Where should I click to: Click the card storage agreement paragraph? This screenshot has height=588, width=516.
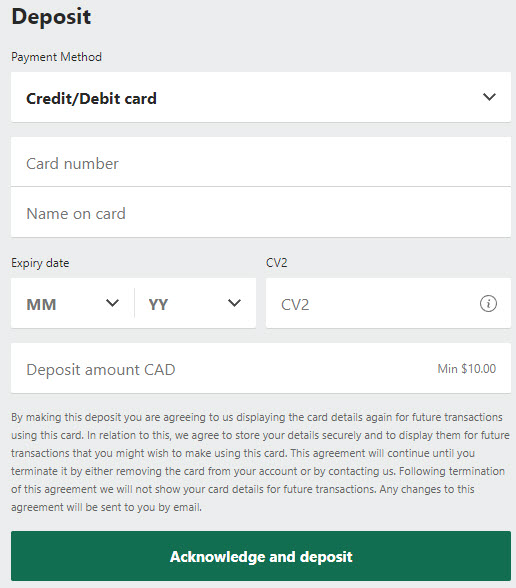pyautogui.click(x=260, y=462)
